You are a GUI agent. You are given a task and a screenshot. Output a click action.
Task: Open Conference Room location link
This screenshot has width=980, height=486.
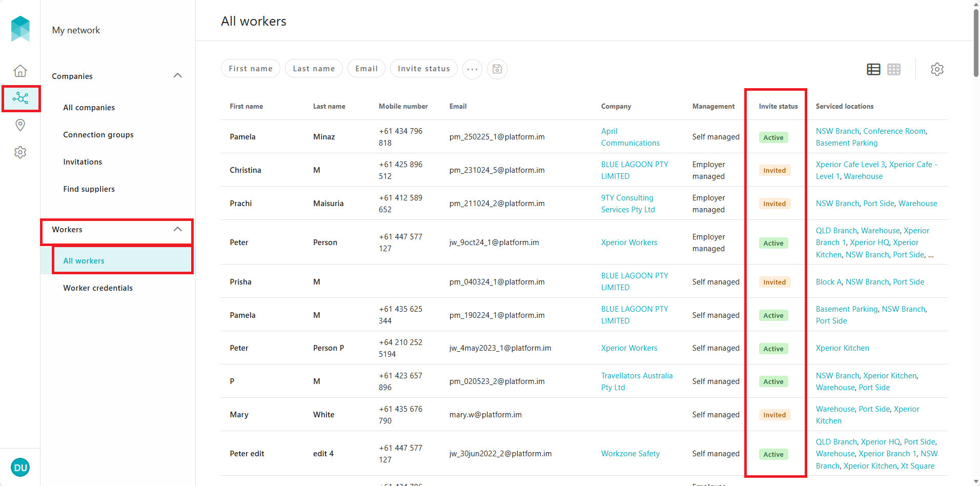pos(894,131)
